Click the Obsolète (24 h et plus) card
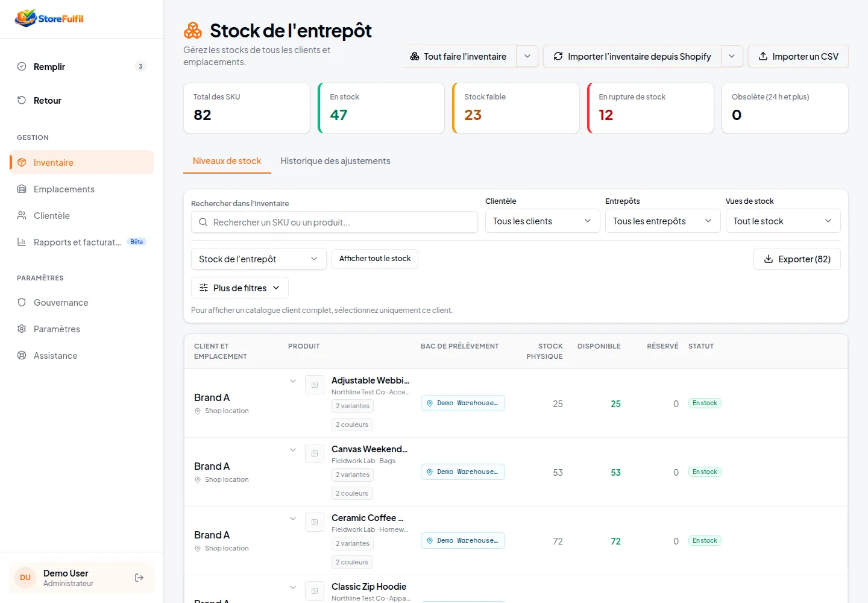The height and width of the screenshot is (603, 868). (785, 108)
